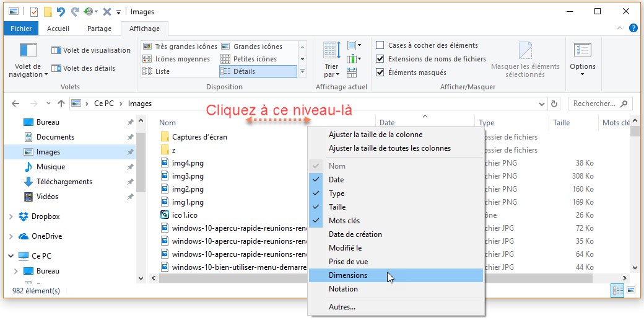The height and width of the screenshot is (320, 644).
Task: Open the Téléchargements folder in sidebar
Action: tap(64, 182)
